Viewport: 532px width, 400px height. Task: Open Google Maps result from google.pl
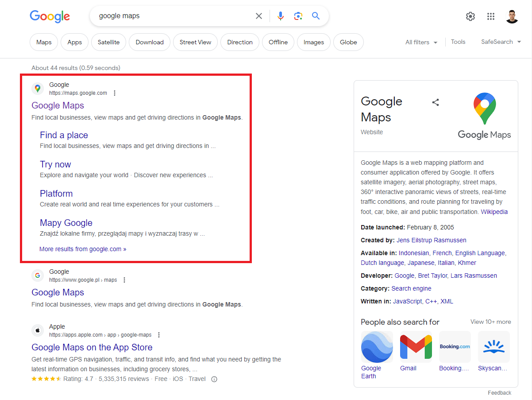pos(58,292)
